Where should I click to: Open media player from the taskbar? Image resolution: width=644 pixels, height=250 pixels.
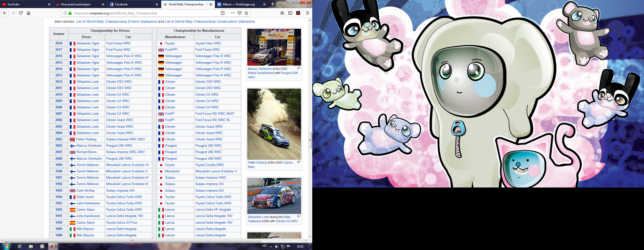coord(42,247)
